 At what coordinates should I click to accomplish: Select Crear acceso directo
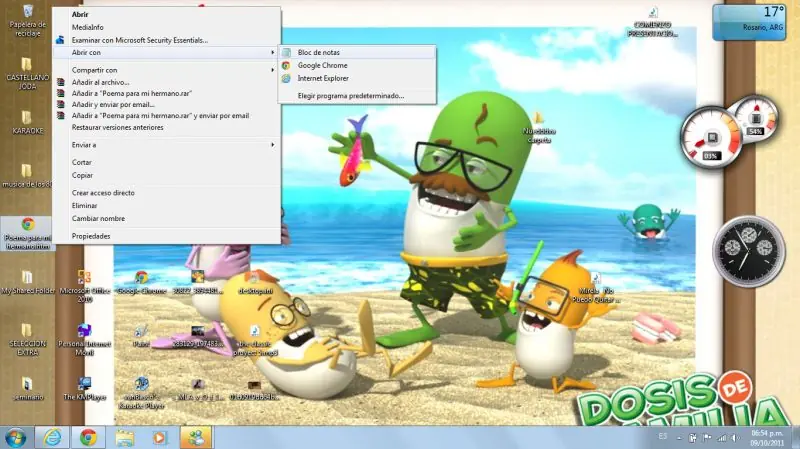point(166,193)
